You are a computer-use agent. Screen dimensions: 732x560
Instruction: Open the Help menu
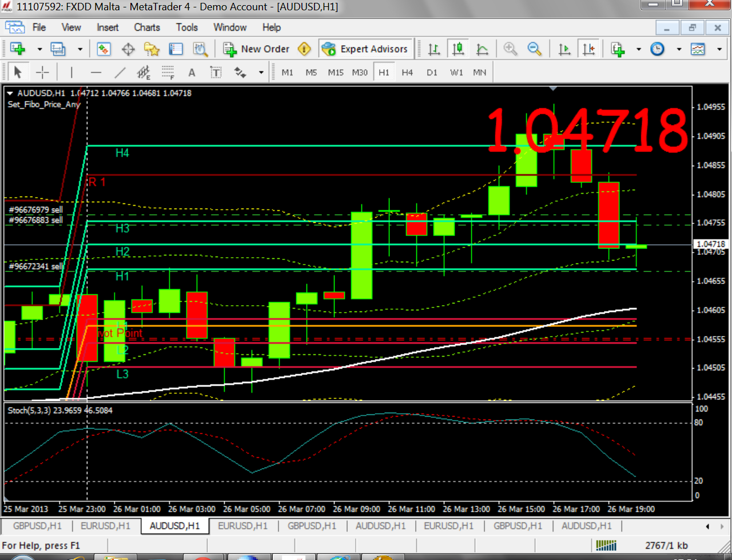[x=272, y=27]
